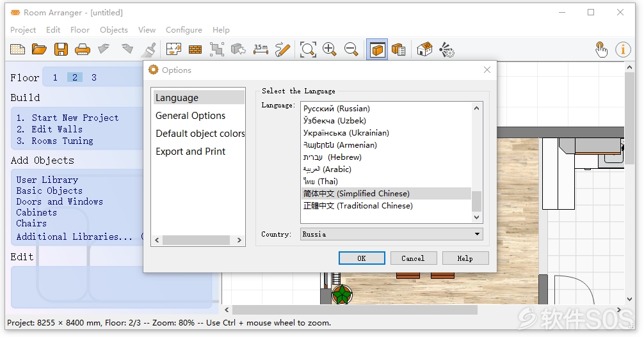Select floor 2 tab
The width and height of the screenshot is (644, 337).
tap(75, 77)
